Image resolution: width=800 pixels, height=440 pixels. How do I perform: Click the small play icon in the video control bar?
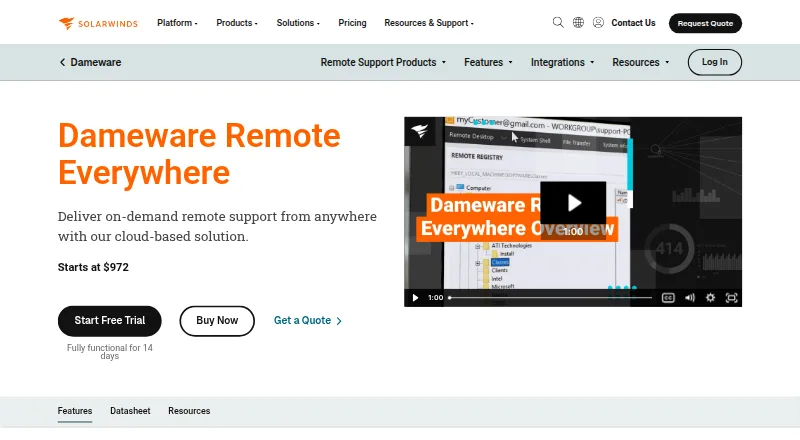[415, 298]
